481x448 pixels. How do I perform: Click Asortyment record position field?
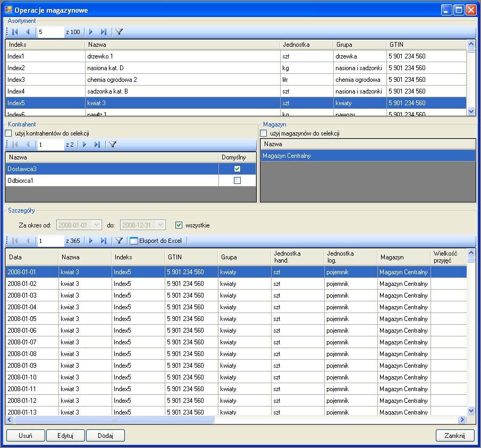click(x=50, y=32)
